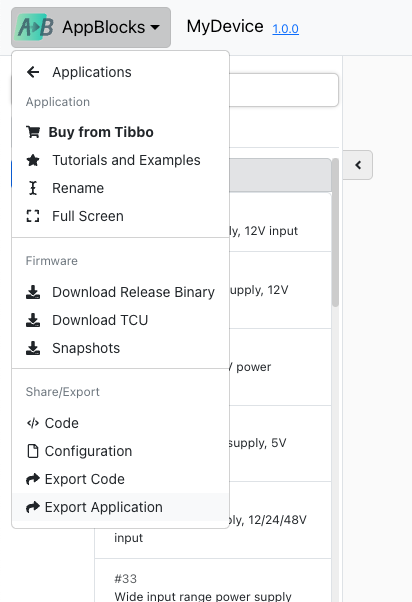Click the star icon beside Tutorials

coord(33,160)
